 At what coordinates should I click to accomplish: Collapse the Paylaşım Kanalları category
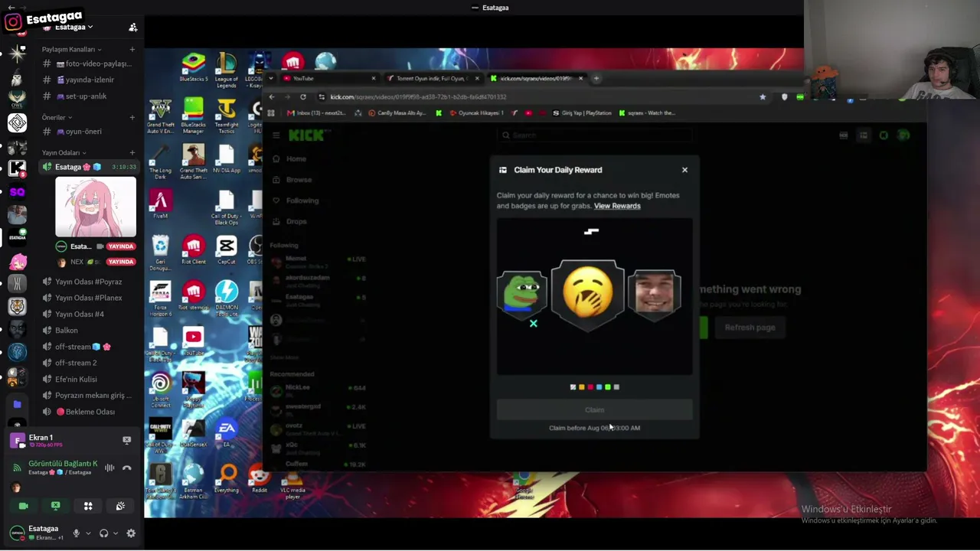coord(71,50)
